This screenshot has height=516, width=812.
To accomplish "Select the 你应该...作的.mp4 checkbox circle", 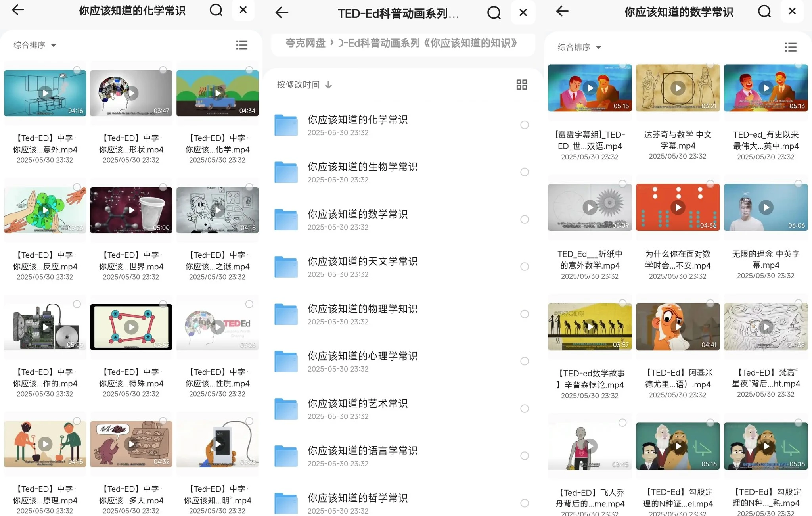I will [77, 304].
